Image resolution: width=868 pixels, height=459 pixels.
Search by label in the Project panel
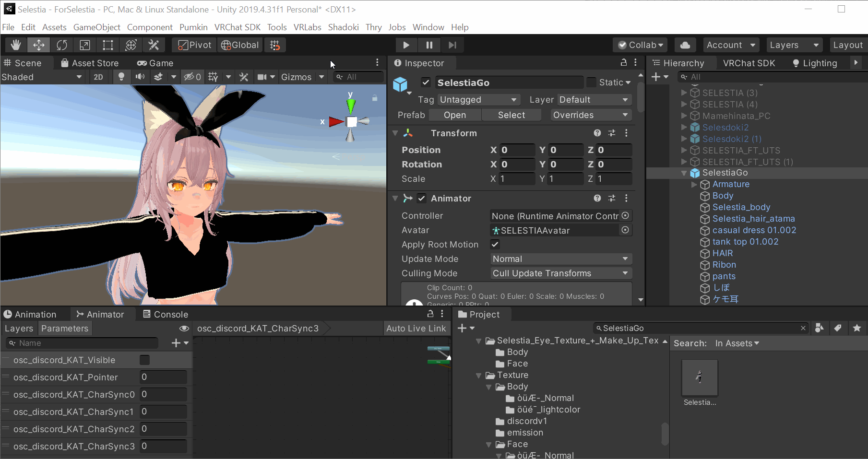(x=838, y=328)
